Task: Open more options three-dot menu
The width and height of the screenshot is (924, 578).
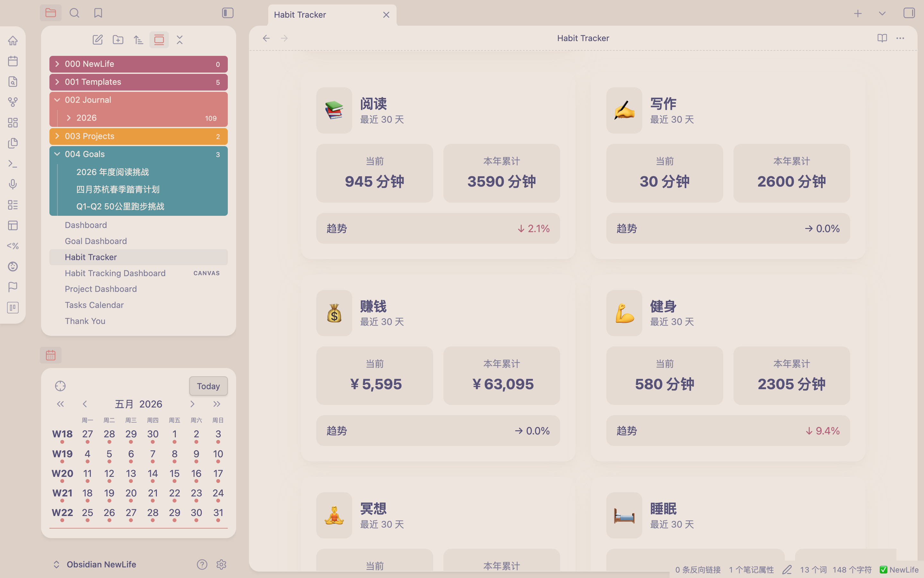Action: point(900,38)
